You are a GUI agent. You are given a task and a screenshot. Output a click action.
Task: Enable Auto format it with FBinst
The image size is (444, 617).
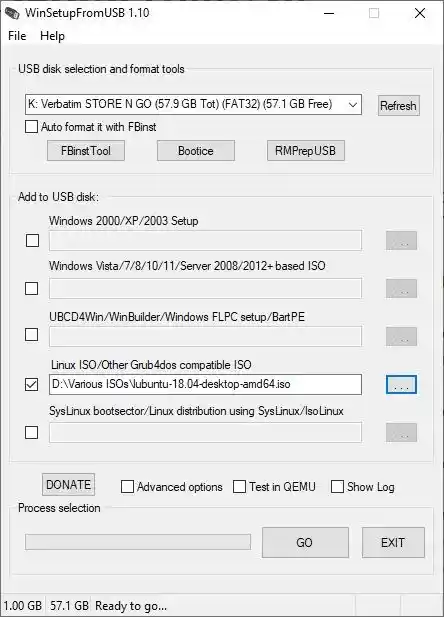tap(31, 127)
